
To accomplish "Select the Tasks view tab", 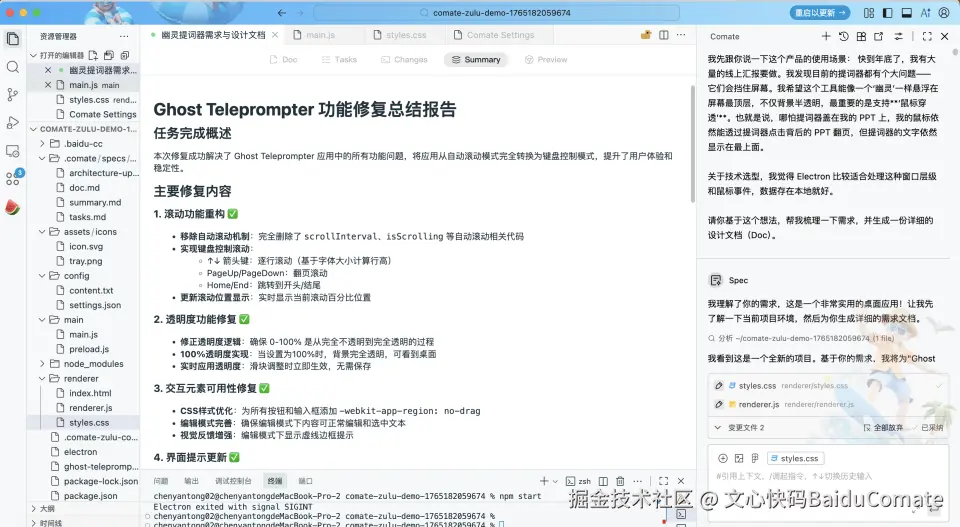I will point(339,59).
